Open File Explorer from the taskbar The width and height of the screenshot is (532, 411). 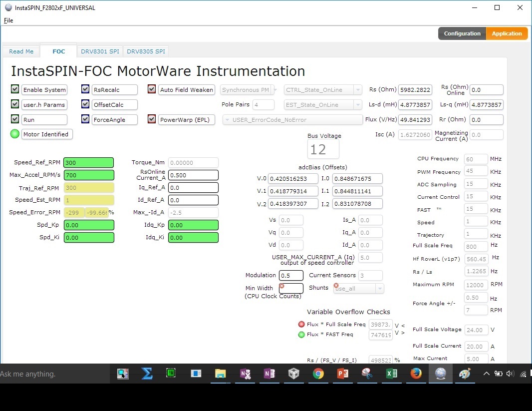tap(220, 374)
